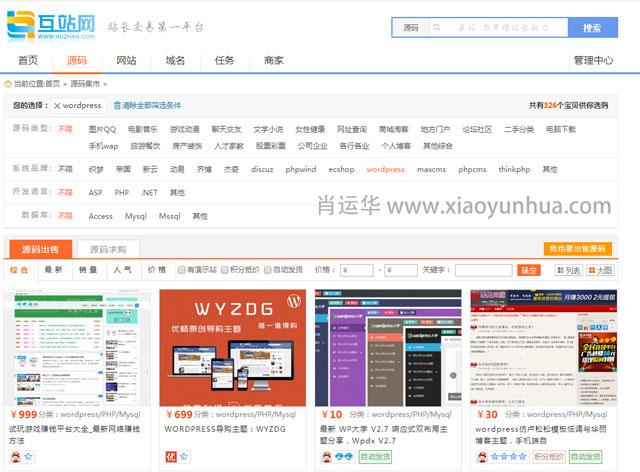The width and height of the screenshot is (640, 472).
Task: Open the WYZDG theme thumbnail
Action: (x=233, y=348)
